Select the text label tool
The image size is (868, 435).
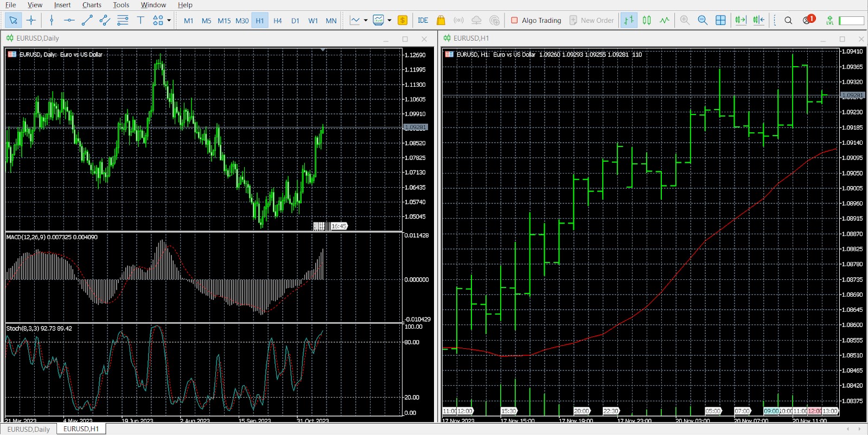[x=141, y=21]
